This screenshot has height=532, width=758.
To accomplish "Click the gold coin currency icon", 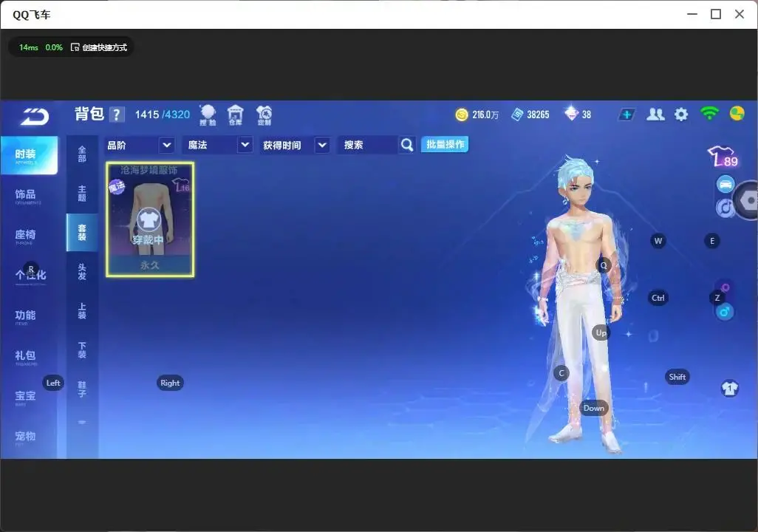I will pyautogui.click(x=462, y=115).
